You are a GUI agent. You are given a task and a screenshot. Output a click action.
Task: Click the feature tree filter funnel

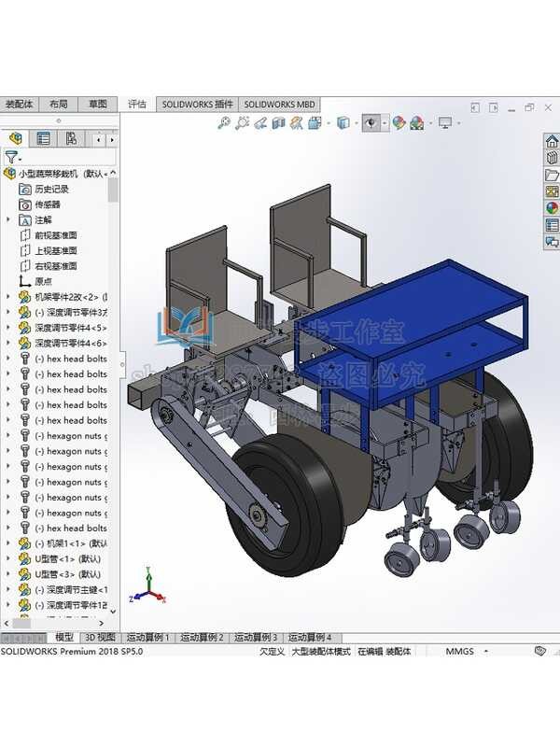[10, 158]
